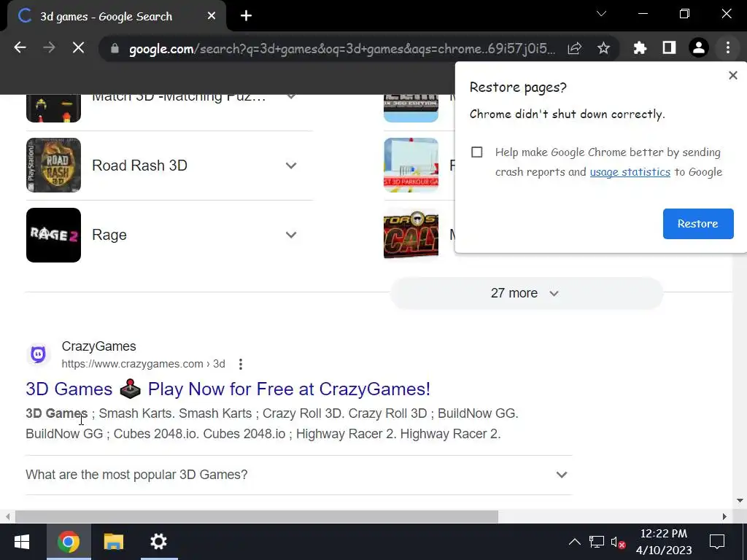
Task: Click the scroll left arrow
Action: click(7, 516)
